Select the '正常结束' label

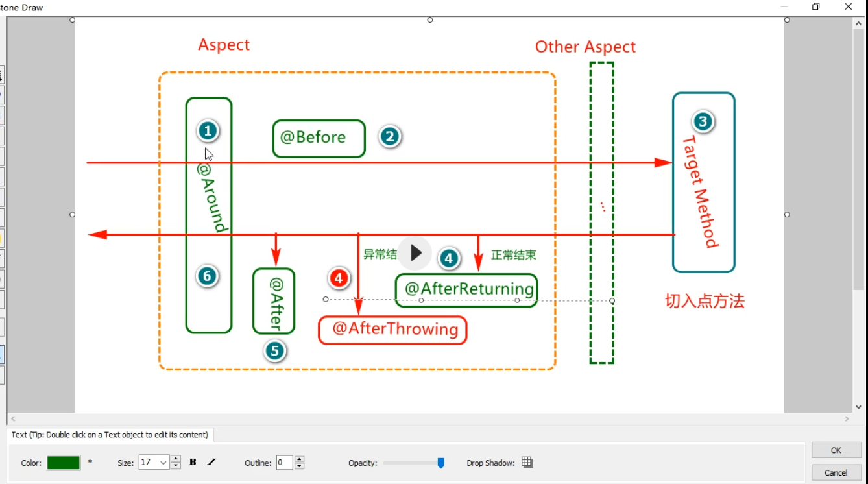(514, 255)
